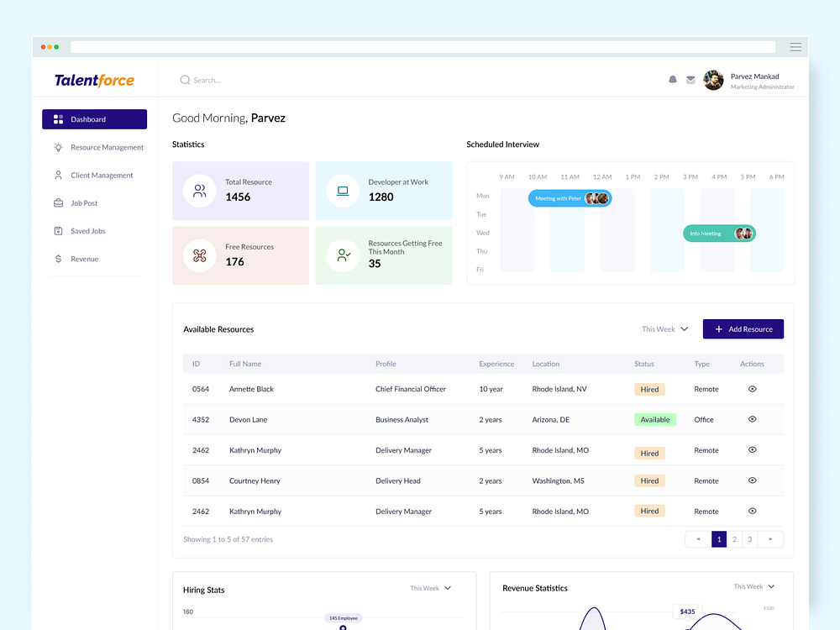
Task: Select the Saved Jobs bookmark icon
Action: 58,231
